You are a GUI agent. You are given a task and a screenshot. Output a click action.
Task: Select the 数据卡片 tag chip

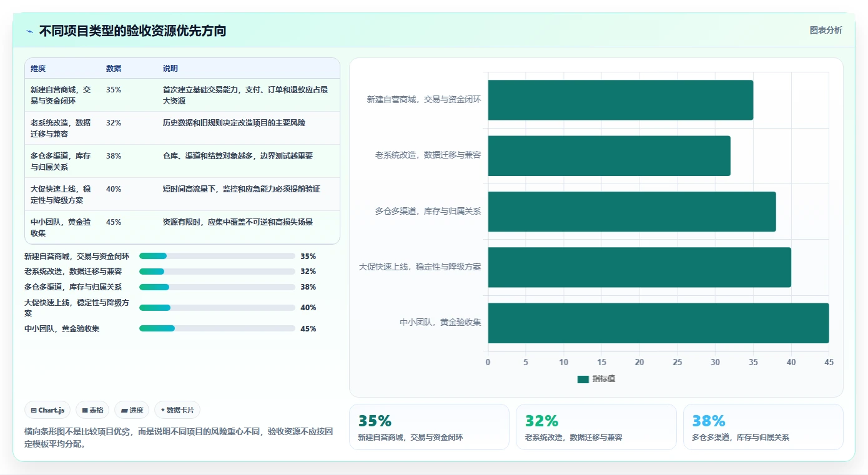click(177, 410)
